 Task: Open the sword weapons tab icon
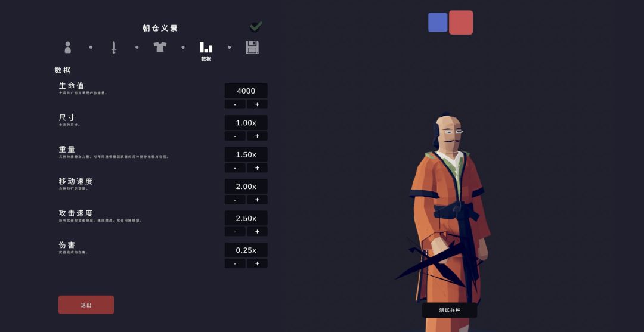[x=114, y=47]
